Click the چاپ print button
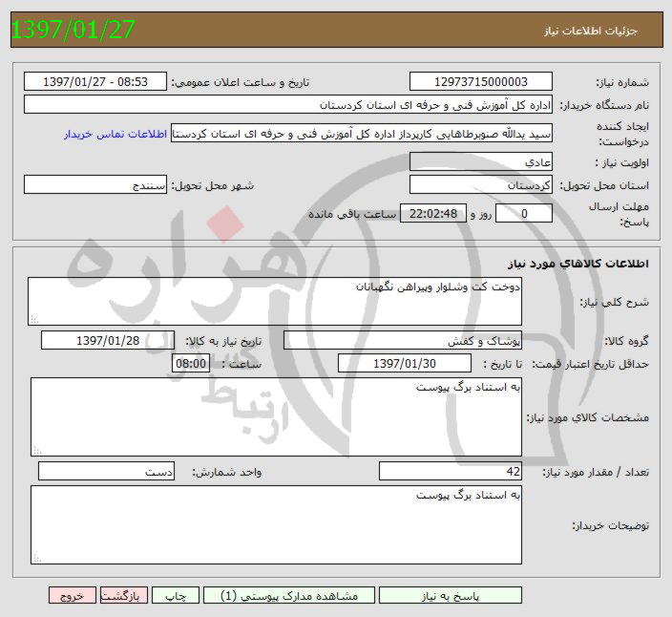Screen dimensions: 672x617 [x=176, y=596]
